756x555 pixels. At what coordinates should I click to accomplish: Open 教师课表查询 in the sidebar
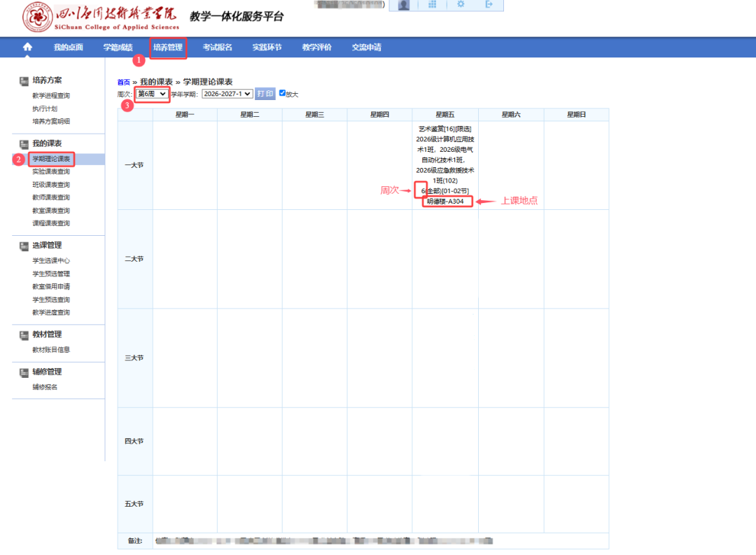pos(51,197)
